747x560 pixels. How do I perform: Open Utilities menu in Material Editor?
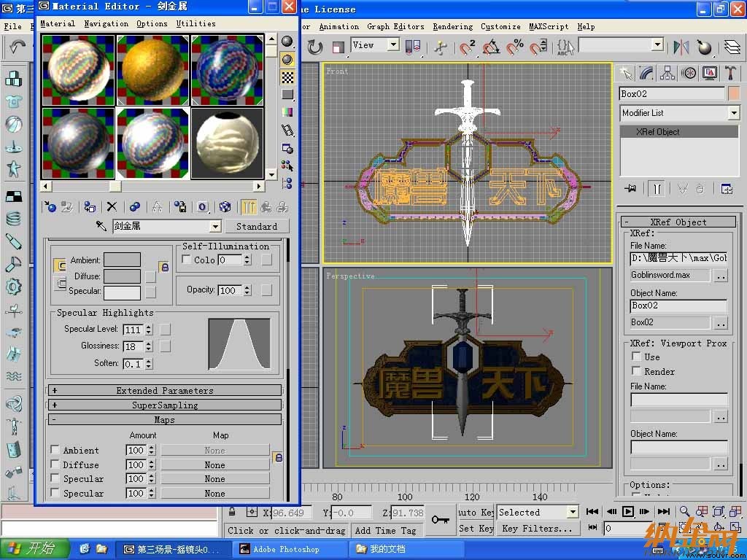[x=196, y=23]
